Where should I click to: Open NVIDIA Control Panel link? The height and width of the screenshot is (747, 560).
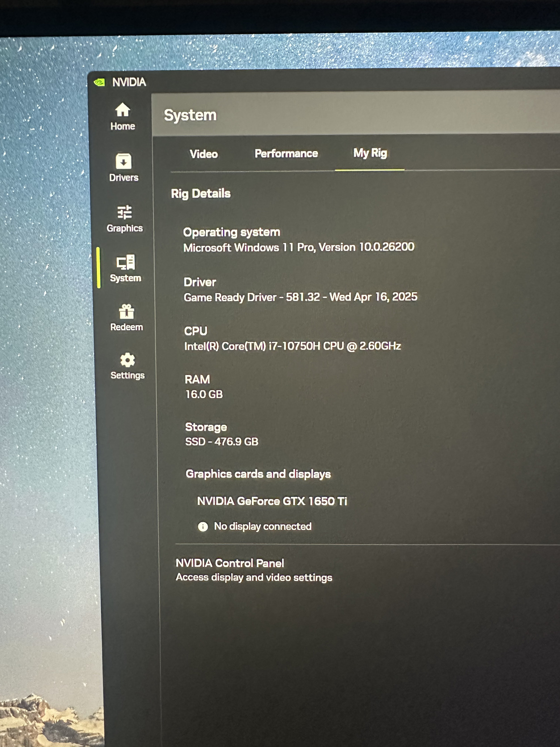coord(230,563)
